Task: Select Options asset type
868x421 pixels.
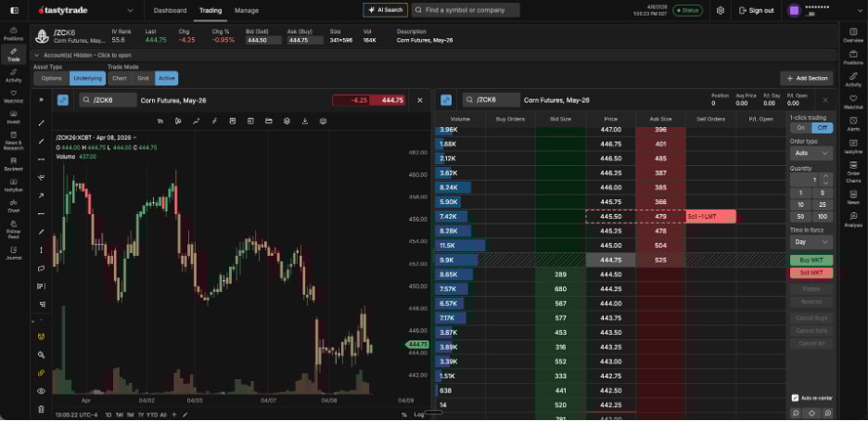Action: coord(52,78)
